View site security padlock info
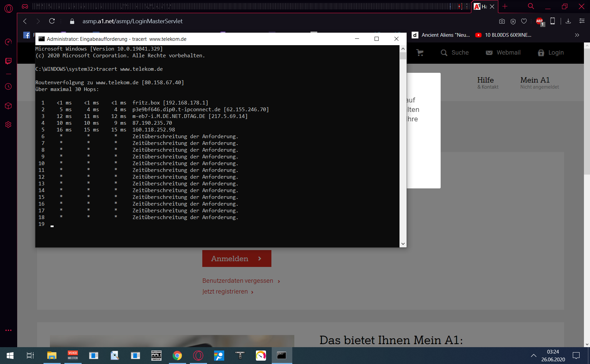The height and width of the screenshot is (364, 590). (x=72, y=21)
